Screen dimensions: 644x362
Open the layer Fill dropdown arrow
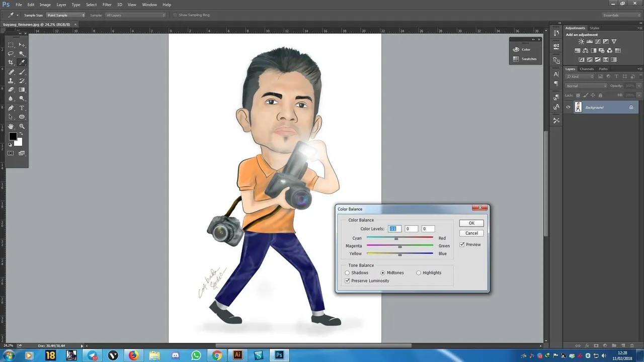click(639, 95)
